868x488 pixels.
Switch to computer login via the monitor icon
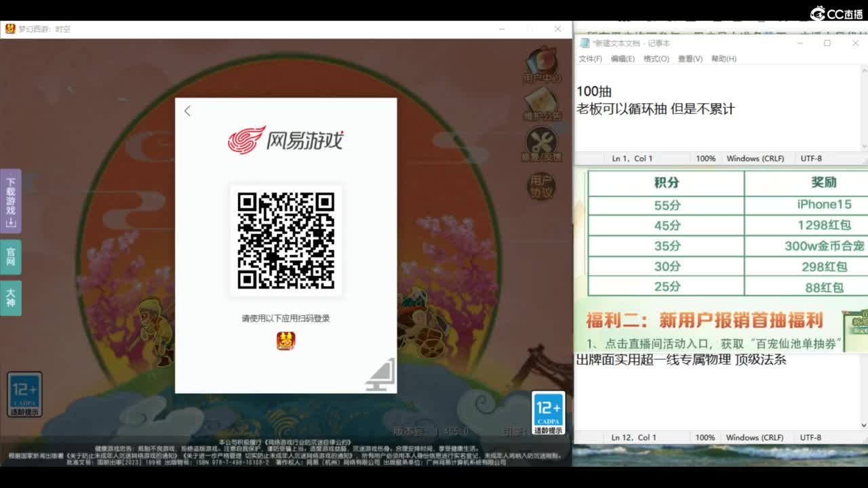click(380, 375)
